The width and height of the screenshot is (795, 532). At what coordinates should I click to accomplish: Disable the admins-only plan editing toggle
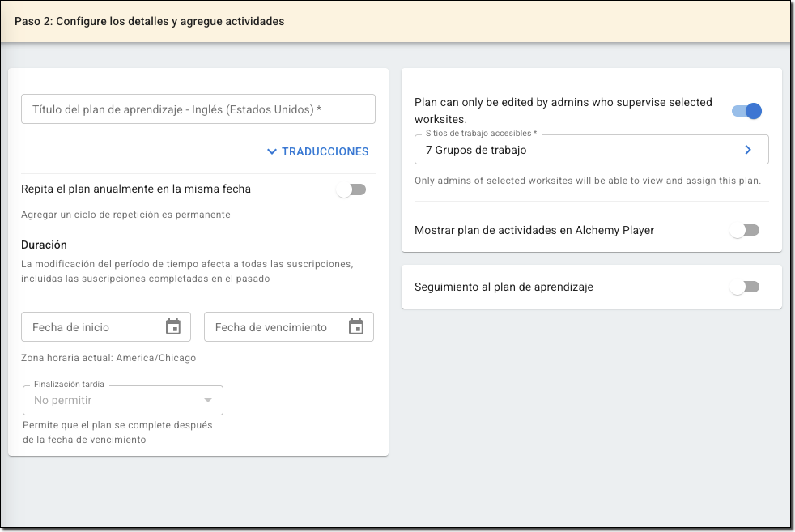coord(746,111)
